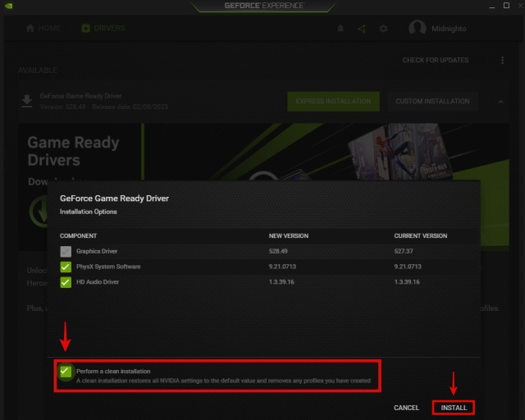Click the Graphics Driver new version 528.49
This screenshot has height=420, width=525.
tap(278, 251)
